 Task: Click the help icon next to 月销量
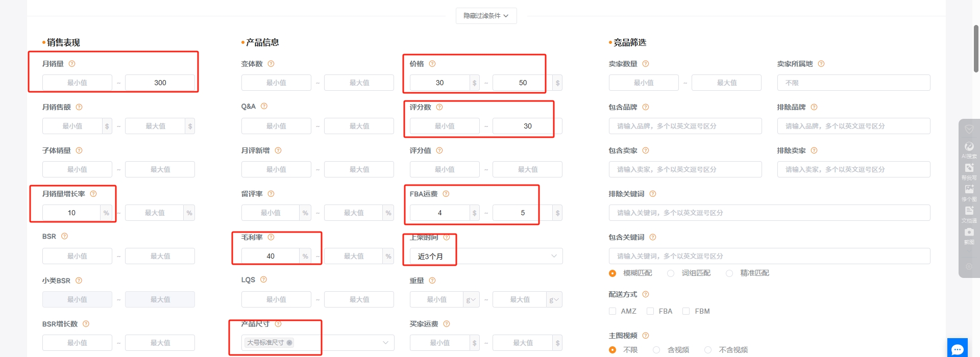coord(72,64)
